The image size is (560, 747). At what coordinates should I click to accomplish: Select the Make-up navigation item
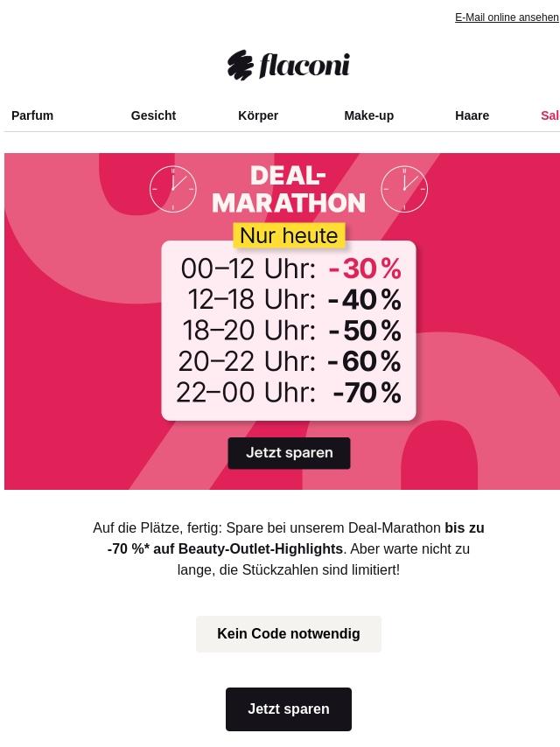coord(369,115)
